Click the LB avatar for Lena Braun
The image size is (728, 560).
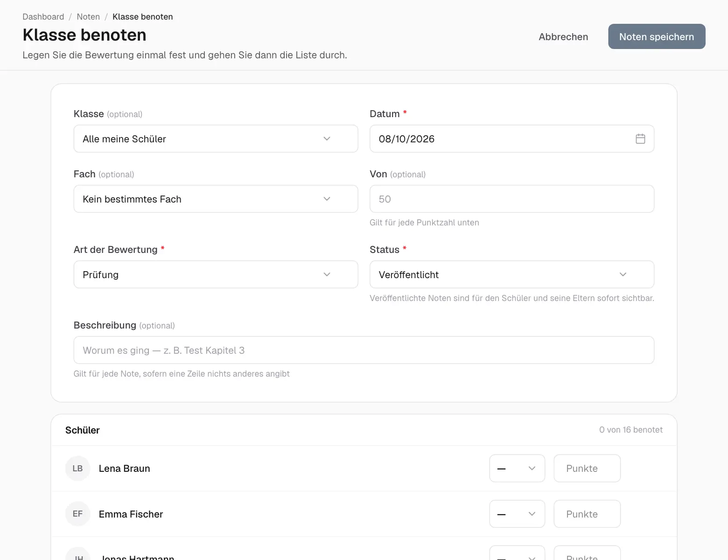pyautogui.click(x=77, y=468)
